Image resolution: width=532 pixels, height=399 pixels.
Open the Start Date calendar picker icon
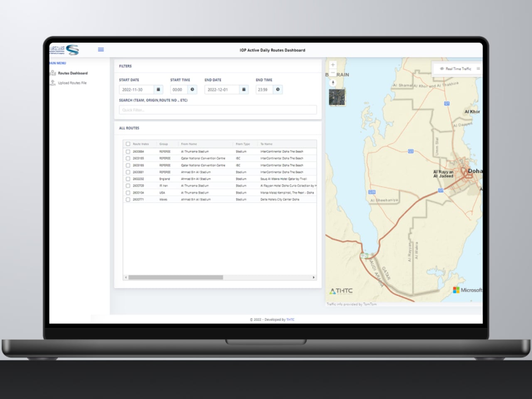coord(158,89)
